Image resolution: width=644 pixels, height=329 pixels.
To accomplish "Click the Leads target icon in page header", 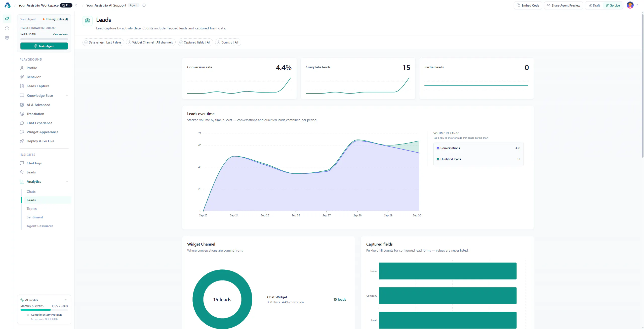I will [x=88, y=21].
